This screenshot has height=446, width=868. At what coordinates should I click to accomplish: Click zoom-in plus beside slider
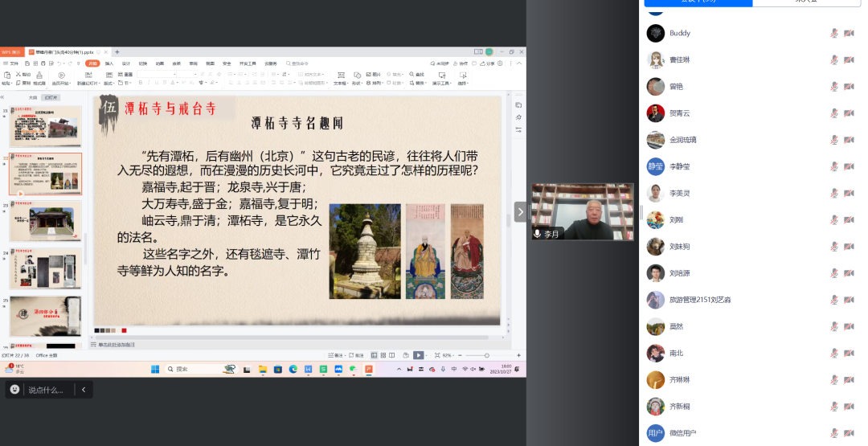tap(518, 355)
